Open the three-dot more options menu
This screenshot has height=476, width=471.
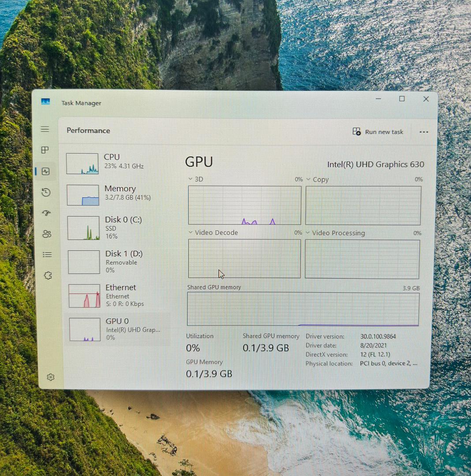pos(424,132)
